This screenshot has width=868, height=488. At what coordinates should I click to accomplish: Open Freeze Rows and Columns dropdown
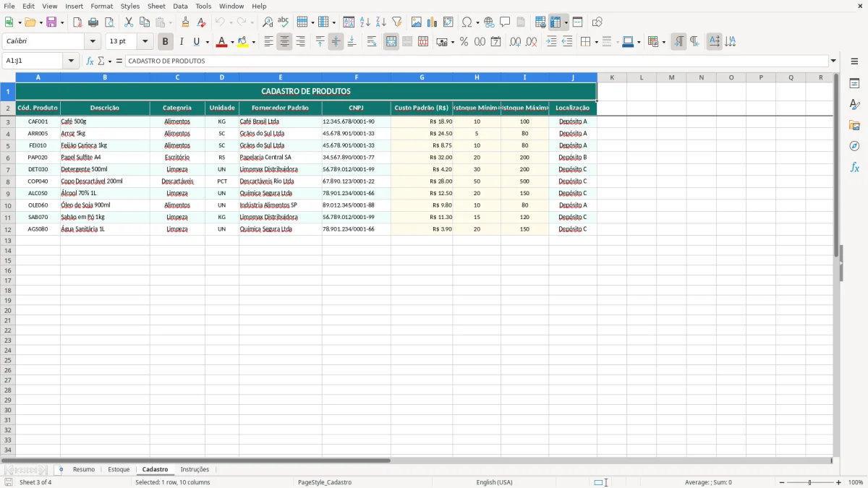point(566,22)
